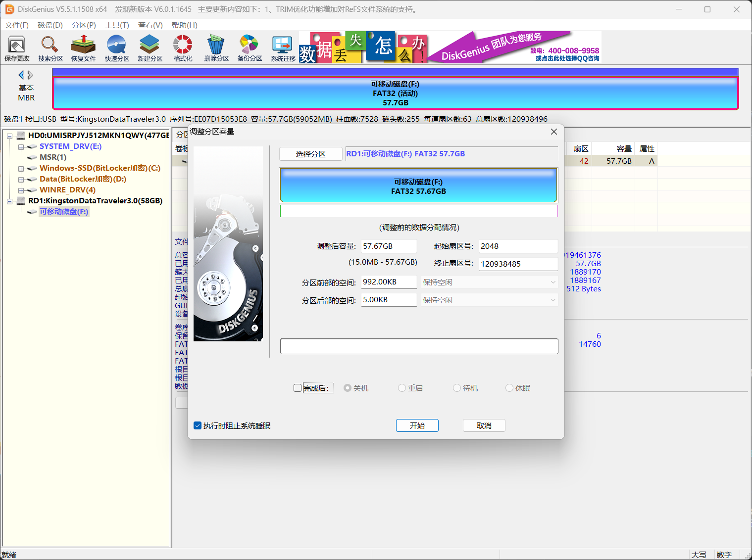The width and height of the screenshot is (752, 560).
Task: Uncheck 执行时阻止系统睡眠 checkbox
Action: point(198,426)
